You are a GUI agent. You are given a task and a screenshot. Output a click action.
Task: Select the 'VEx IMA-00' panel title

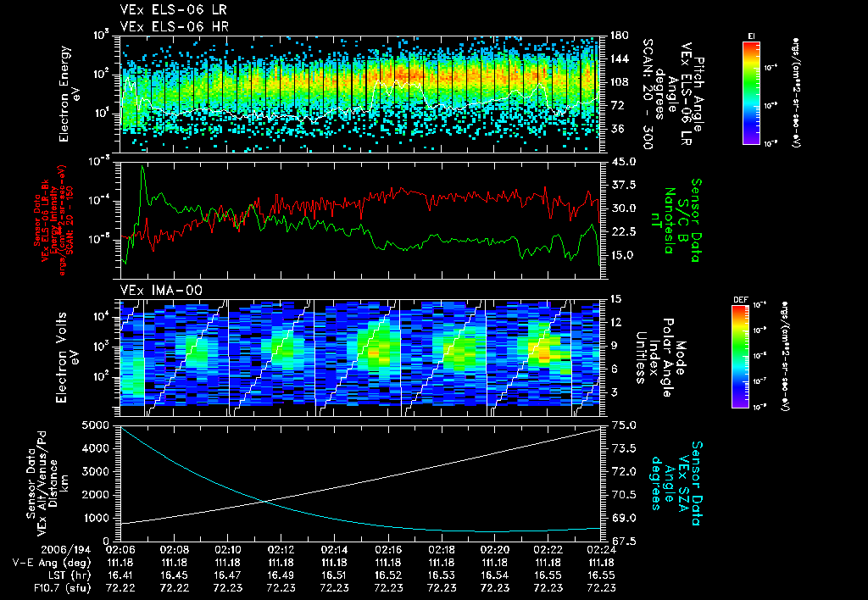tap(161, 290)
